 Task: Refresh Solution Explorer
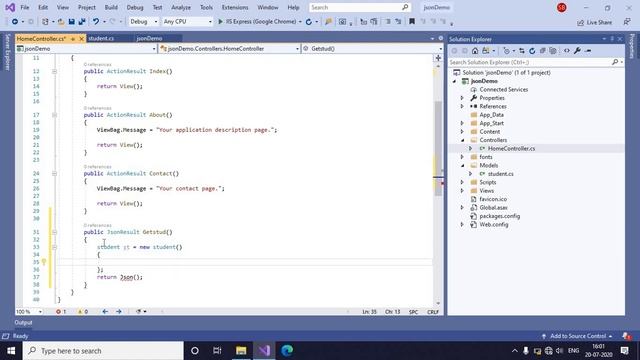coord(532,51)
